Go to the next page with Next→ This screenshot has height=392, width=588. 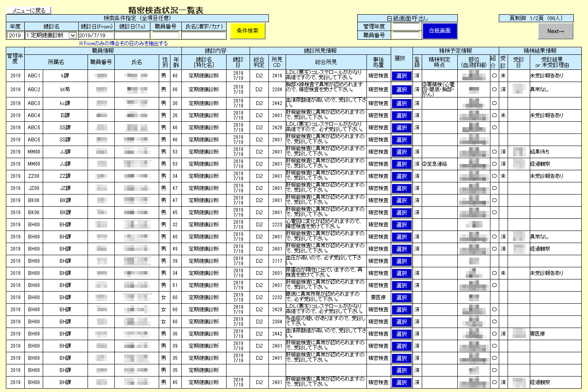555,31
